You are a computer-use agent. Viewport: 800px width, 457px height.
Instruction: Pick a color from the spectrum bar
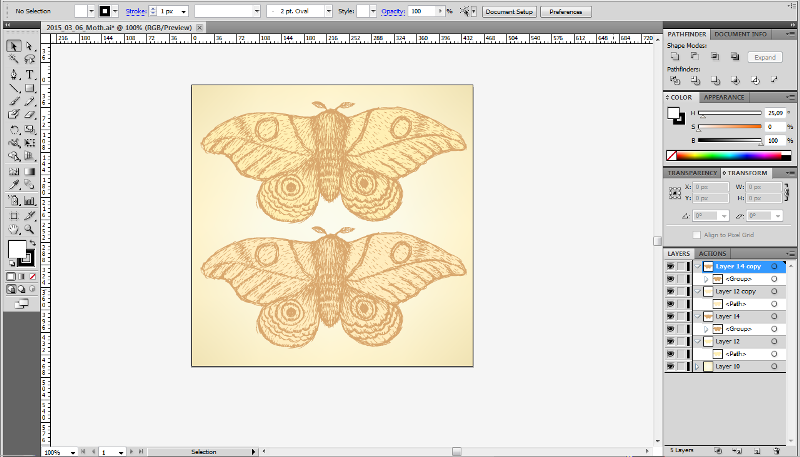pyautogui.click(x=730, y=156)
